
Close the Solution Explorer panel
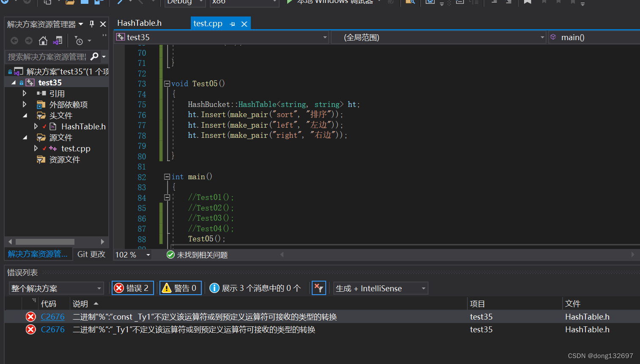pos(103,24)
